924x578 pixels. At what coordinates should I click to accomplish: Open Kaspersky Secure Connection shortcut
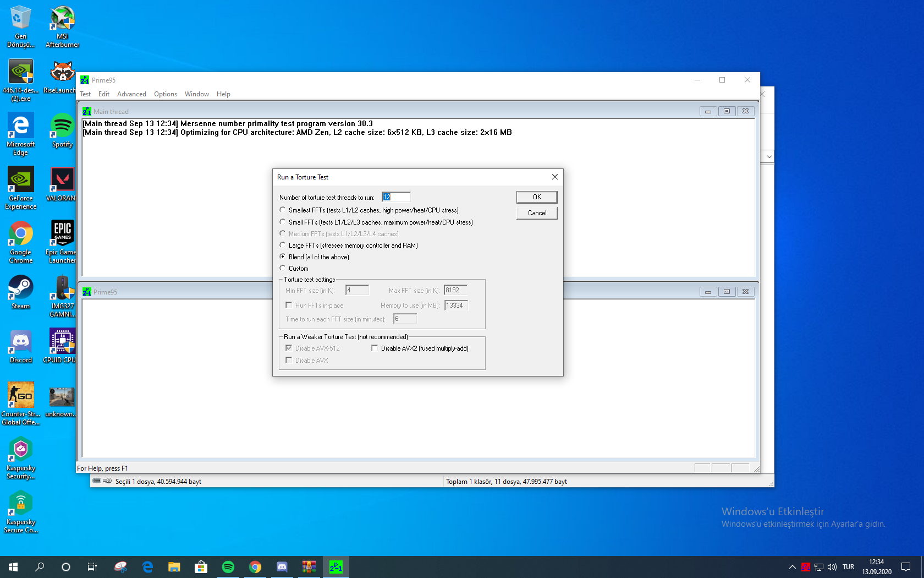[x=20, y=512]
